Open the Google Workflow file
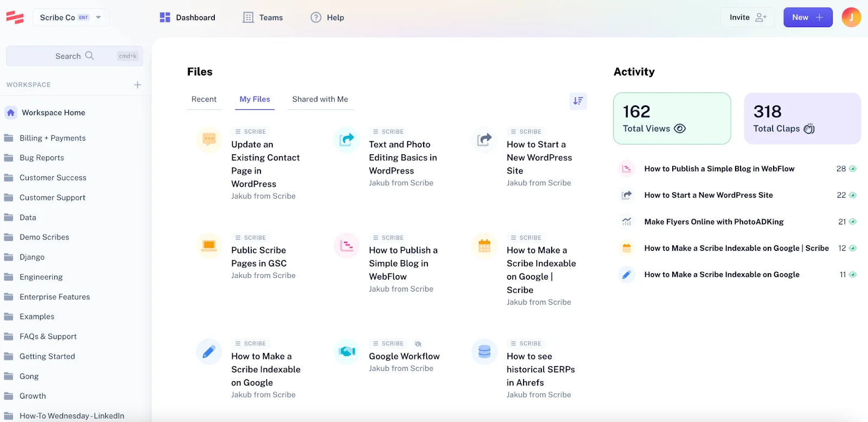Viewport: 868px width, 422px height. (x=404, y=356)
